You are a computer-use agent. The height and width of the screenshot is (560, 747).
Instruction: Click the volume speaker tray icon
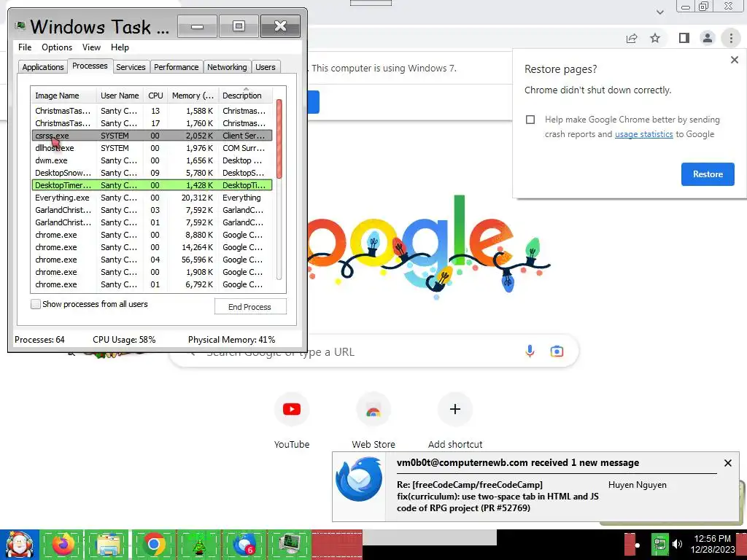pyautogui.click(x=677, y=544)
